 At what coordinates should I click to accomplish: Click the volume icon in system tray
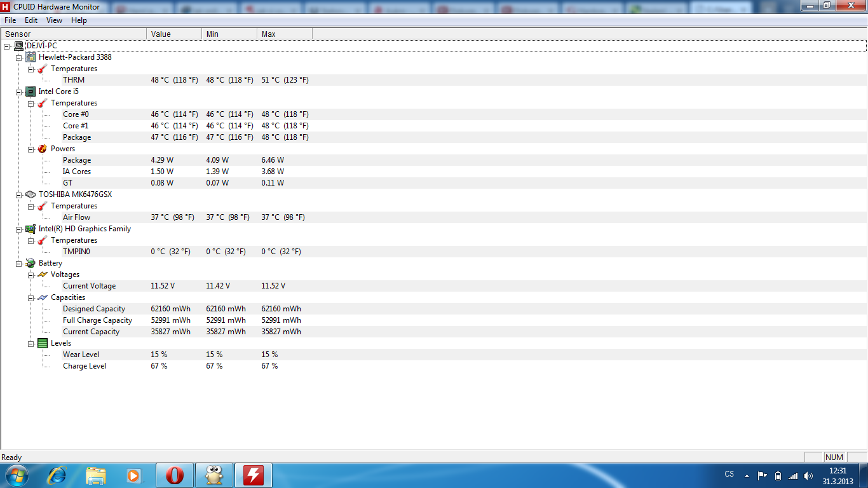click(808, 475)
